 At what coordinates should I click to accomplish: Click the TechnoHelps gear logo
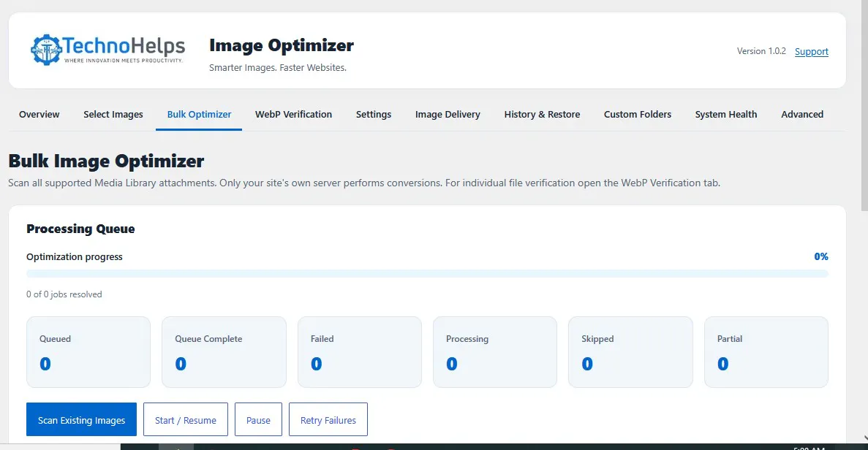coord(46,50)
